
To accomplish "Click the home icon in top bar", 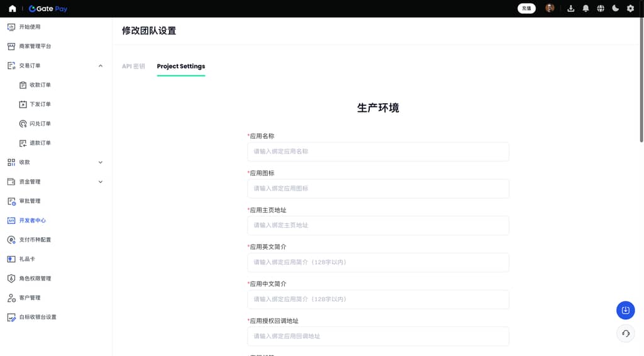I will 13,9.
